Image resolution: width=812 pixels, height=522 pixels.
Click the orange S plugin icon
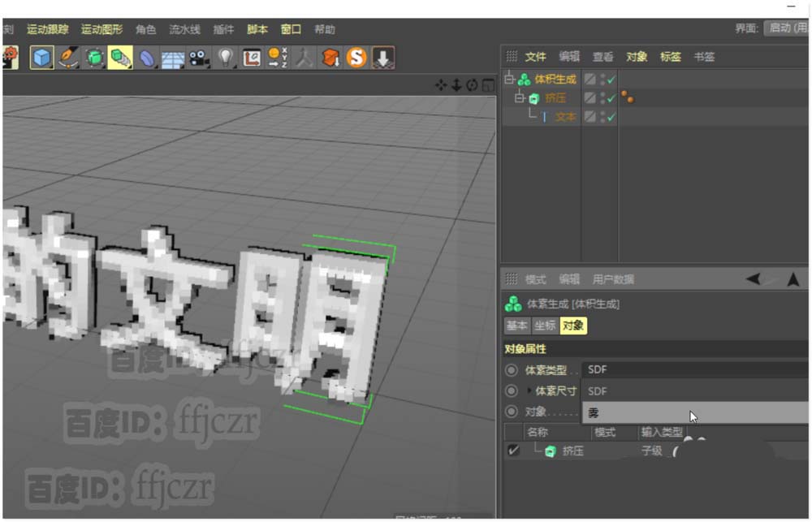point(356,58)
